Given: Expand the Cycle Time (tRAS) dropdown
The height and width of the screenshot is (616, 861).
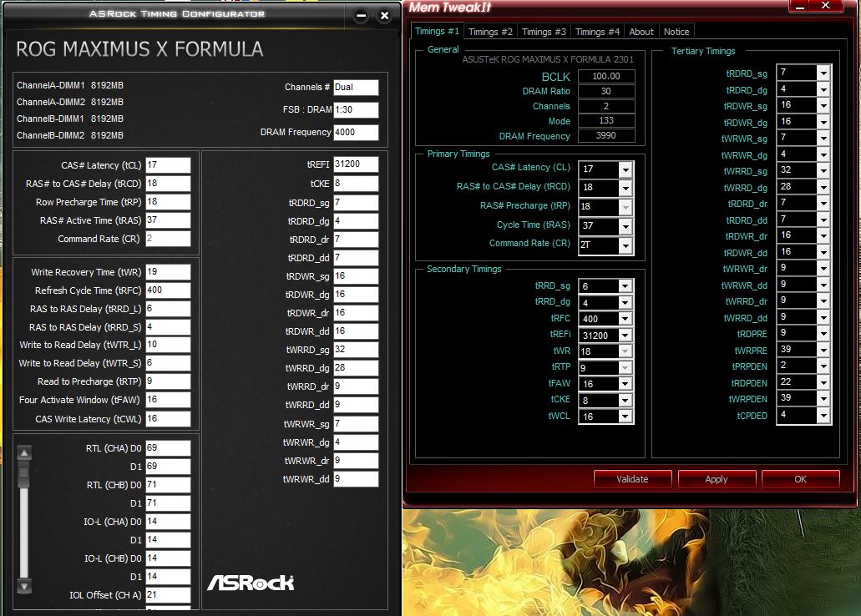Looking at the screenshot, I should tap(625, 226).
